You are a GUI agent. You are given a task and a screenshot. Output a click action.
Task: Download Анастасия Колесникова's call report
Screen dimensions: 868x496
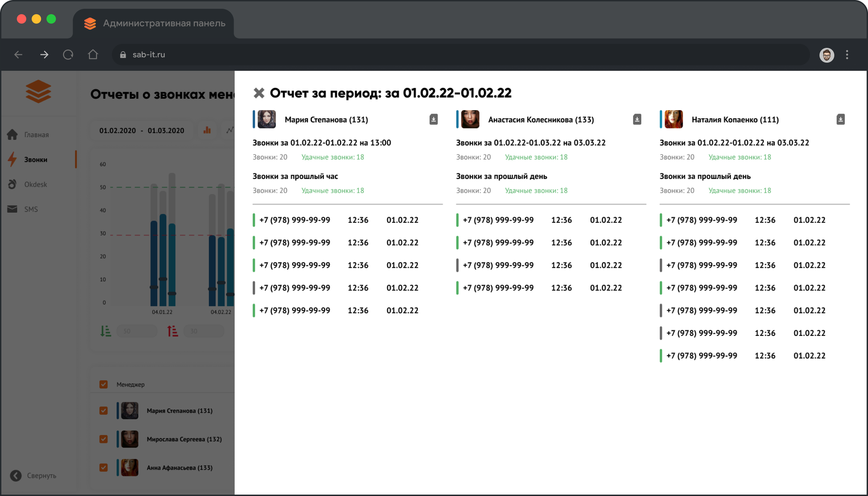coord(637,119)
